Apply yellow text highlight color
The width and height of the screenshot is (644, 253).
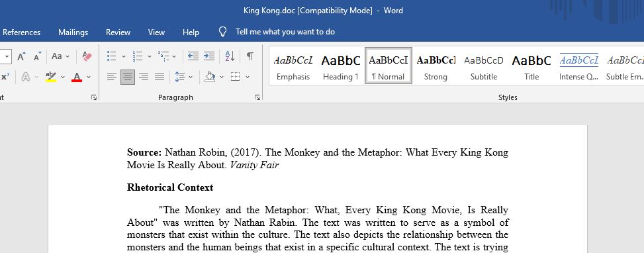(x=51, y=77)
